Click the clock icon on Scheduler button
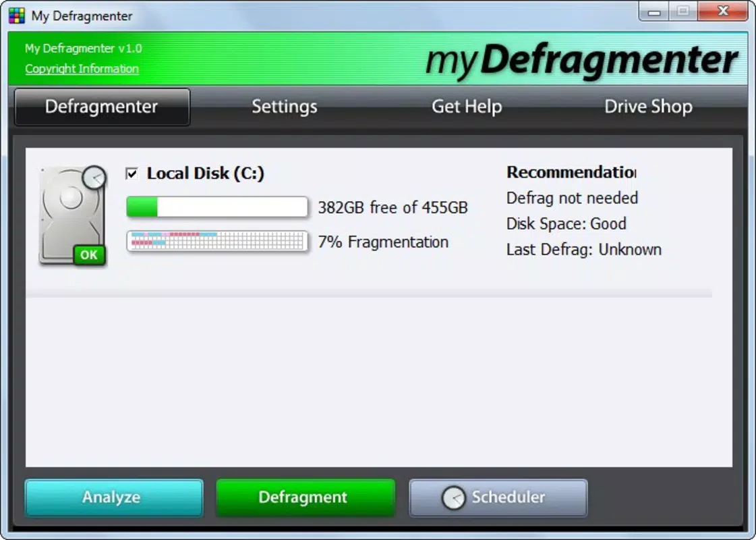This screenshot has height=540, width=756. (453, 497)
